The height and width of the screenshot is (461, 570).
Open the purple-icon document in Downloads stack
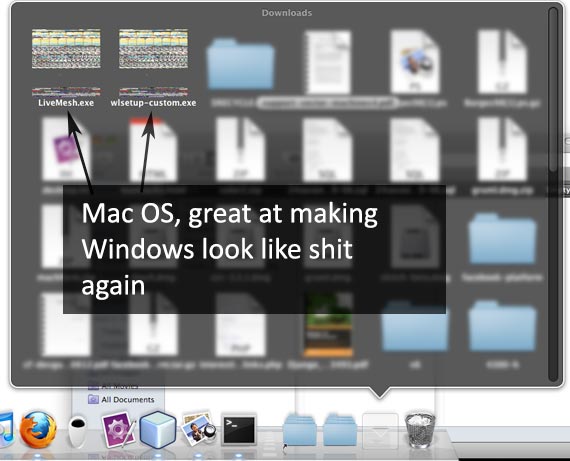pos(66,149)
